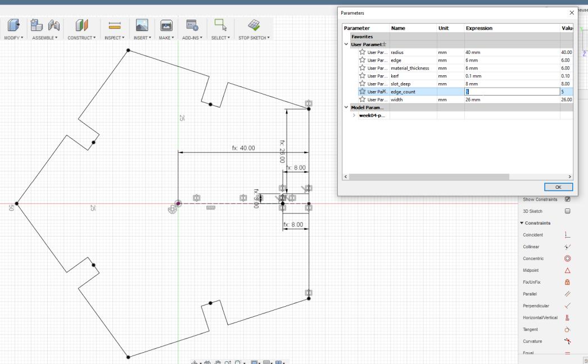Click the Add-Ins scripts icon
Viewport: 588px width, 364px height.
coord(192,25)
